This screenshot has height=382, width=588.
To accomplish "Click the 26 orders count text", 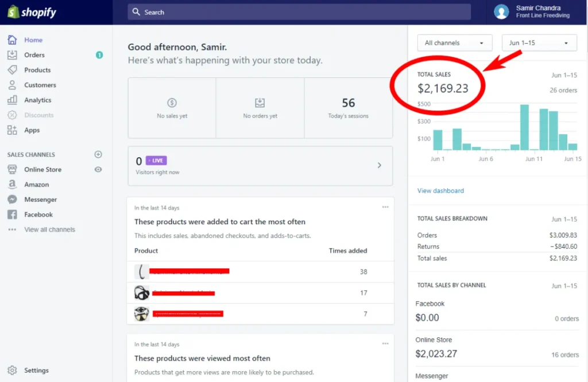I will 563,90.
